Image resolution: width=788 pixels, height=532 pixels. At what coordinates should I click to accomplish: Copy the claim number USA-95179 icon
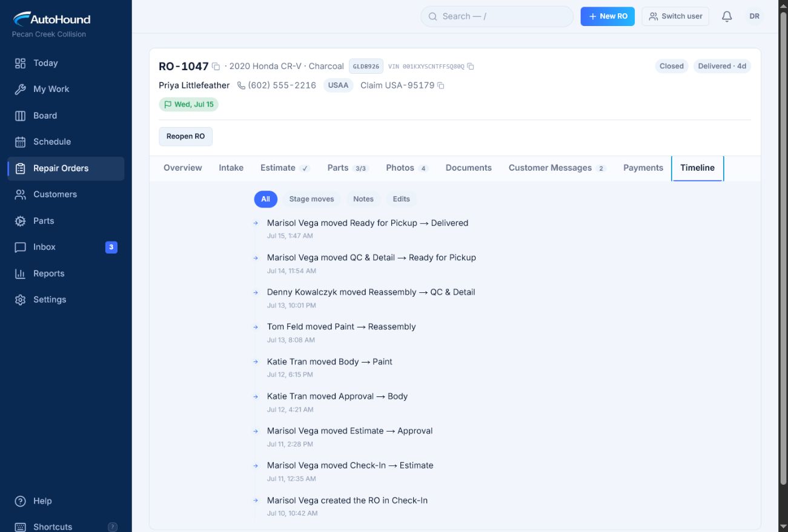(441, 86)
